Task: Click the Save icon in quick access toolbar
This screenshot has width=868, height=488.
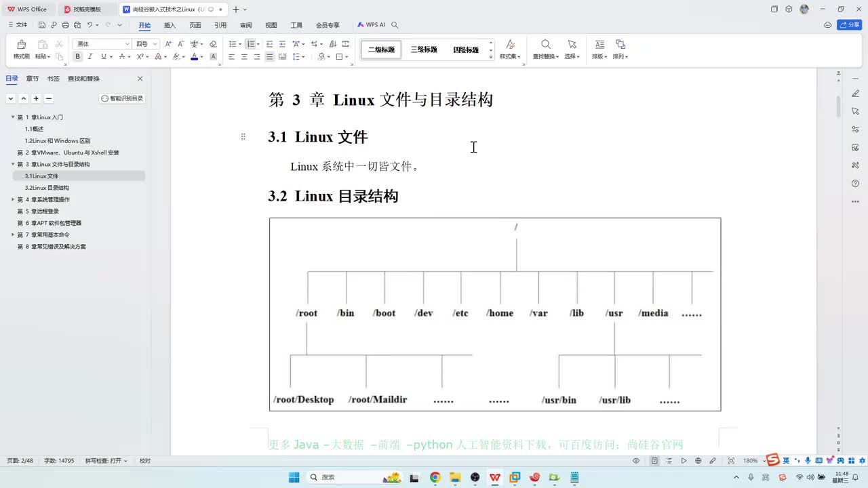Action: (42, 25)
